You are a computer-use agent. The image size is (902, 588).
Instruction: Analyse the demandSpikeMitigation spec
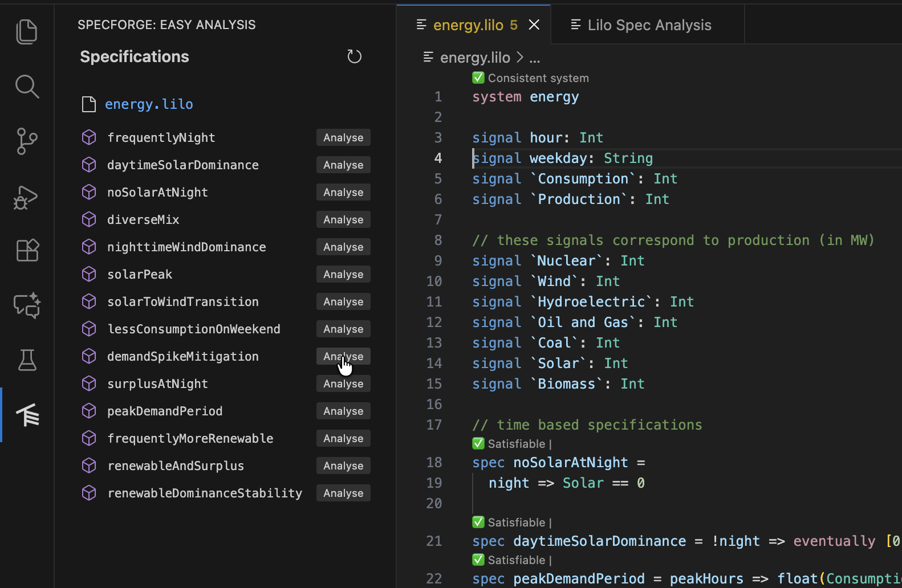343,357
